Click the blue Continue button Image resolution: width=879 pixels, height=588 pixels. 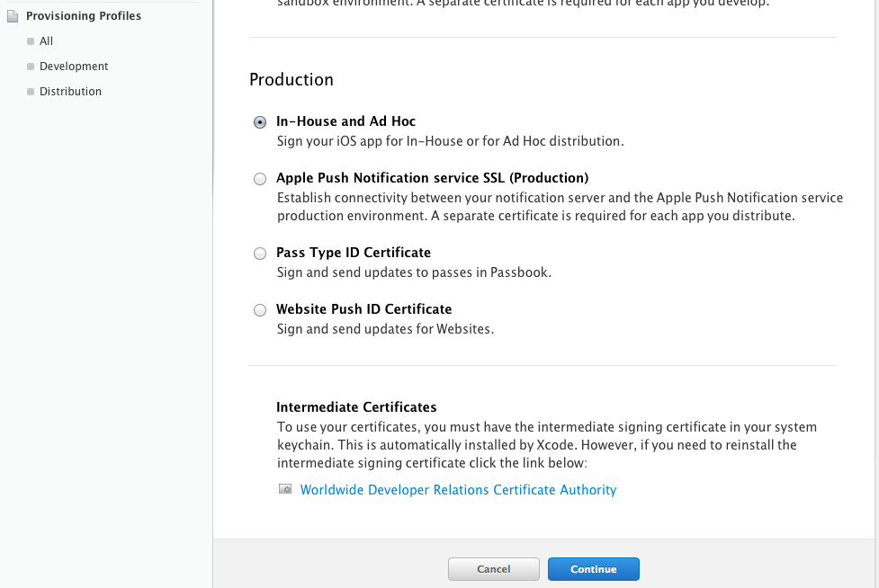coord(593,569)
